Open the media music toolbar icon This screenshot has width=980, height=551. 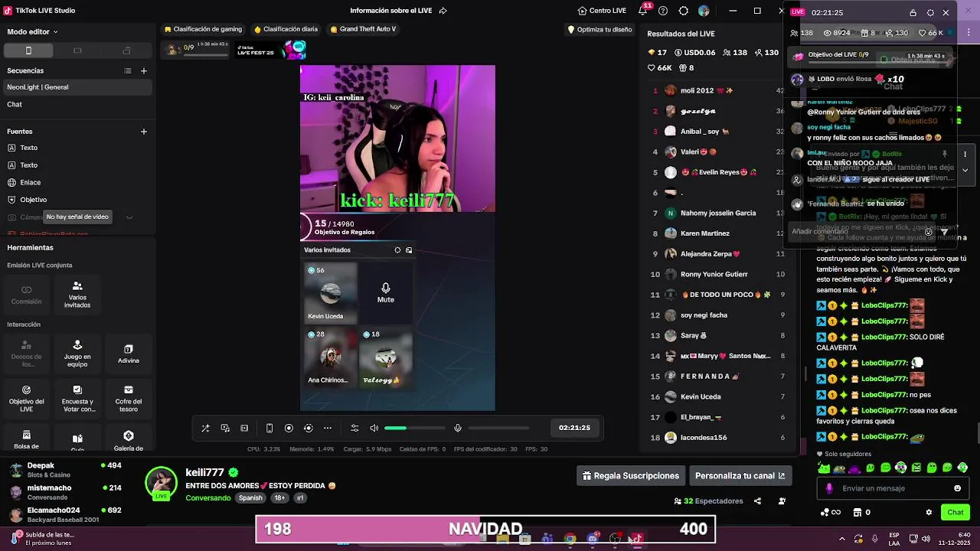click(225, 428)
